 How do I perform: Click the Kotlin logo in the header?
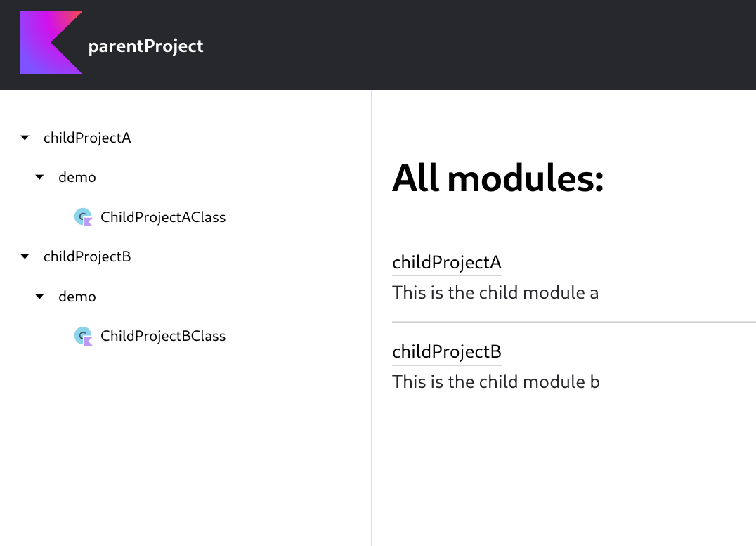tap(51, 43)
